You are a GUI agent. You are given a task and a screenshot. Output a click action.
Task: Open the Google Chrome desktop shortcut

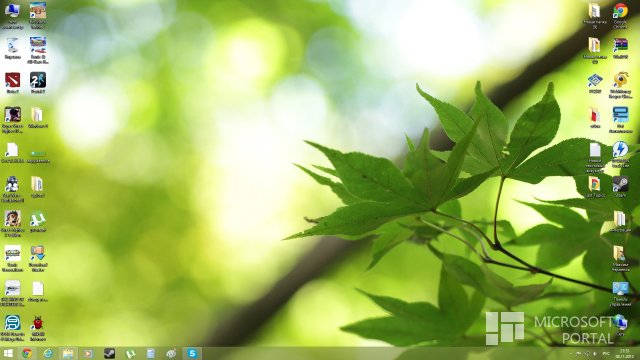click(620, 11)
